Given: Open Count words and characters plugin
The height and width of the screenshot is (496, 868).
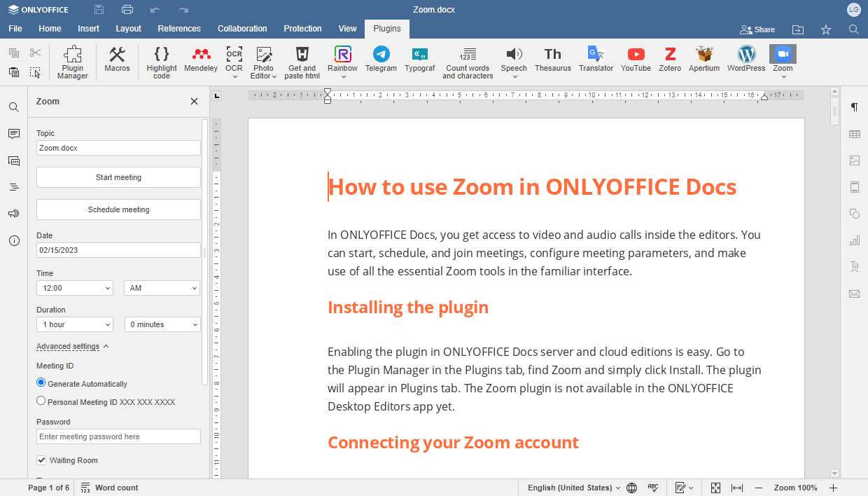Looking at the screenshot, I should [468, 62].
